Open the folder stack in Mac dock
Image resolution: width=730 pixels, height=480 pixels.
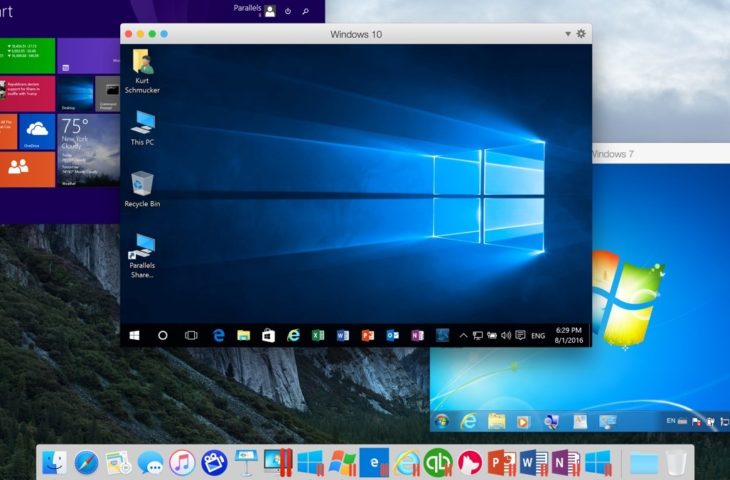click(644, 464)
